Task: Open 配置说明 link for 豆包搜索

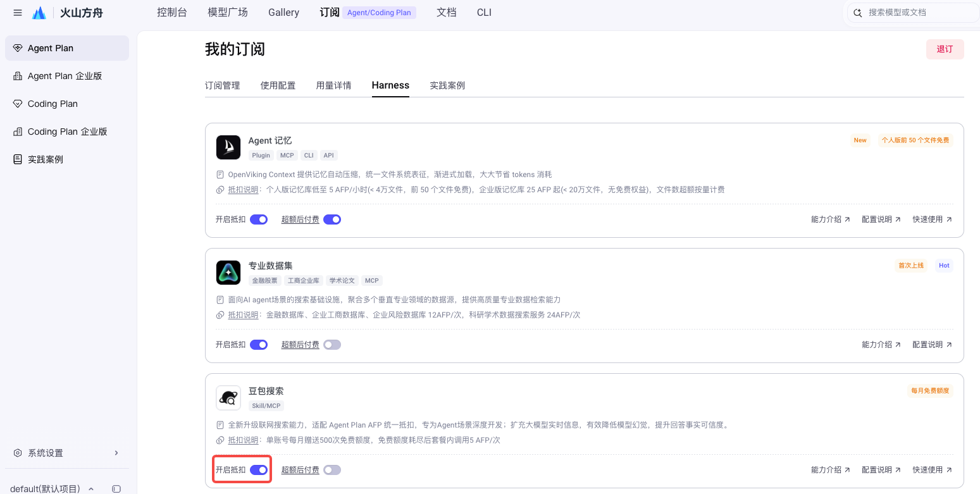Action: (x=881, y=470)
